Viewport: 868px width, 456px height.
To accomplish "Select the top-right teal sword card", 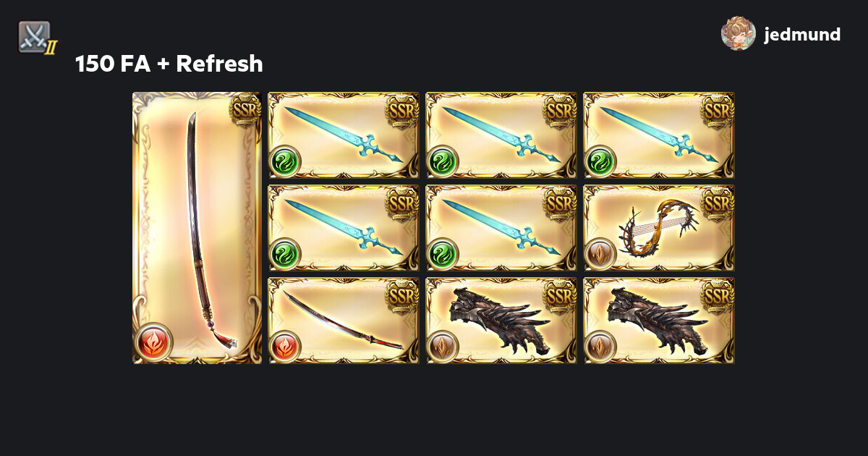I will 660,135.
